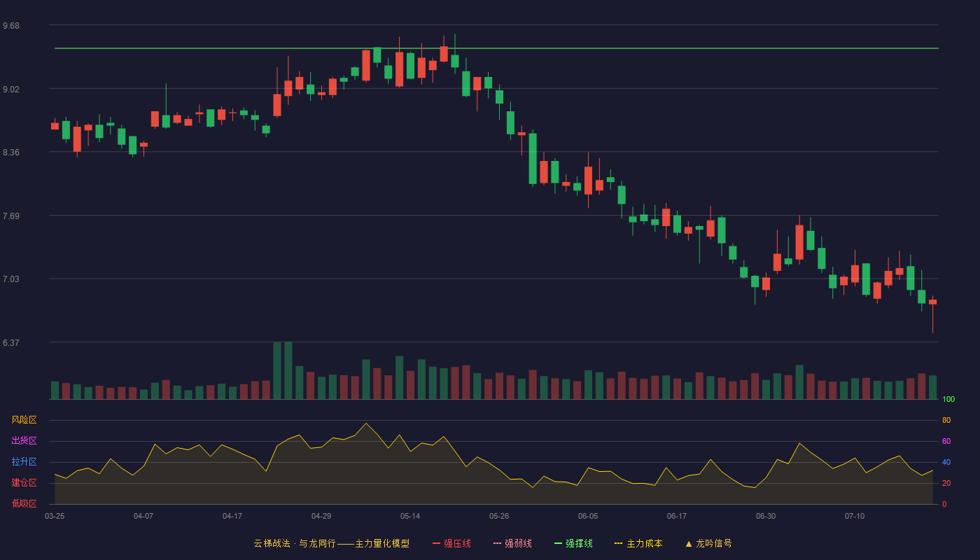This screenshot has width=980, height=560.
Task: Click the 07-10 date label
Action: coord(855,516)
